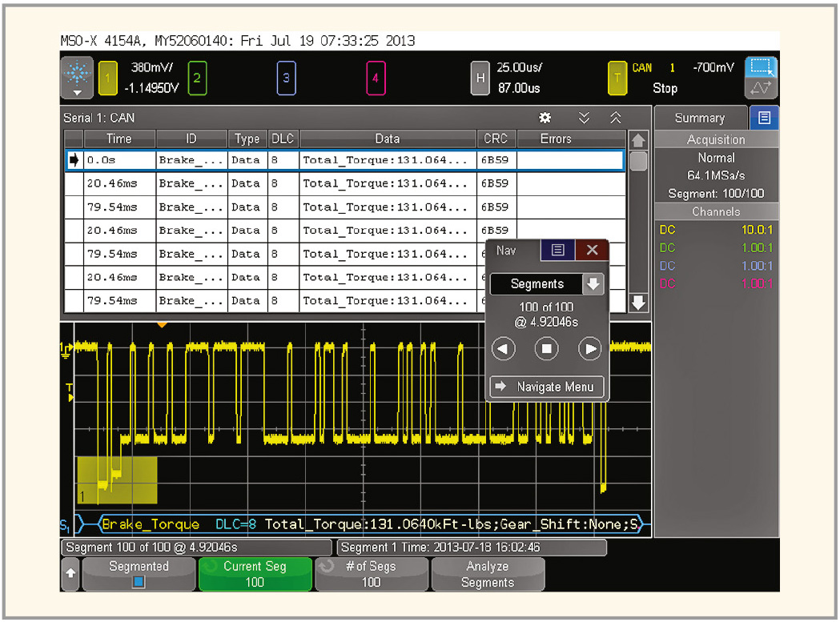Viewport: 840px width, 622px height.
Task: Close the Nav popup window
Action: (592, 251)
